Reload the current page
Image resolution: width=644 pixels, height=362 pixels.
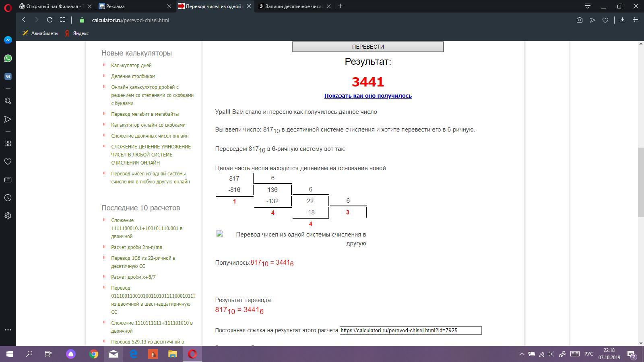point(50,20)
